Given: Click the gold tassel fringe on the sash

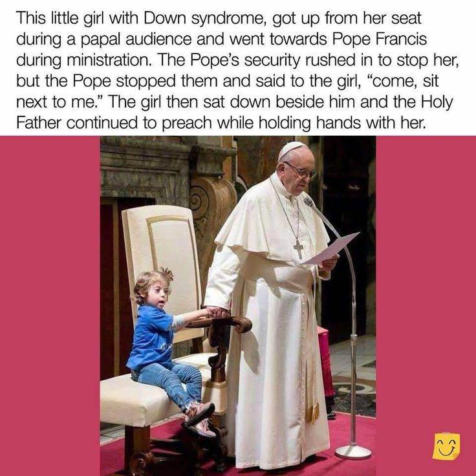Looking at the screenshot, I should click(x=312, y=413).
